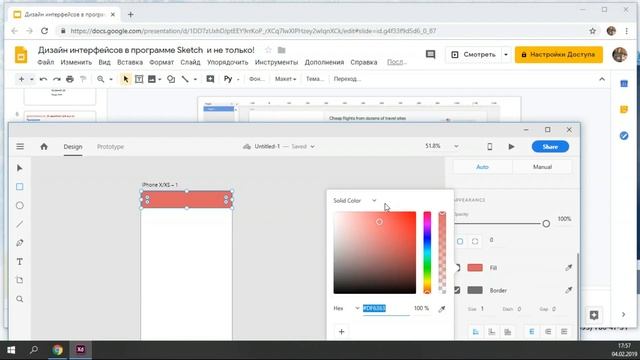The width and height of the screenshot is (640, 360).
Task: Select the Rectangle tool in XD
Action: pos(20,187)
